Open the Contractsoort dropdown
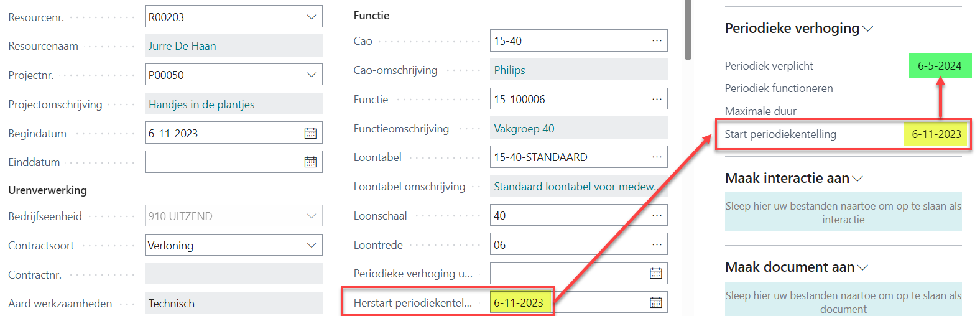The height and width of the screenshot is (316, 980). 312,245
